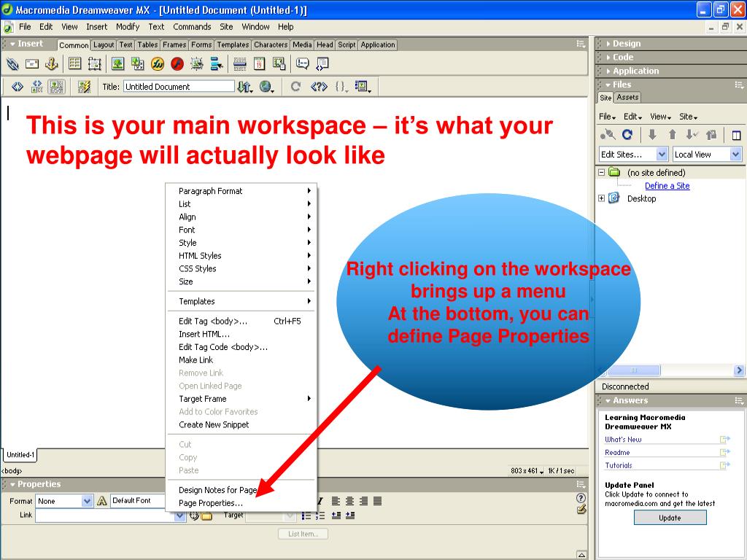The image size is (747, 560).
Task: Click into the Title text field
Action: [179, 87]
